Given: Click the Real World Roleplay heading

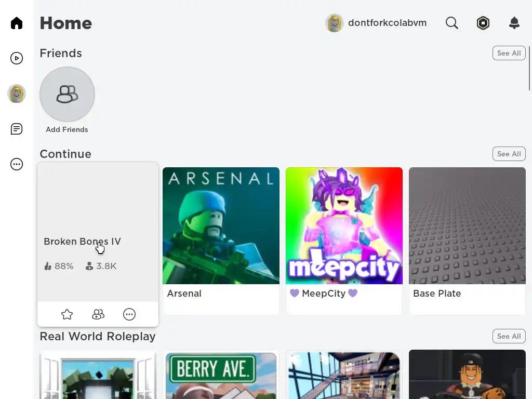Looking at the screenshot, I should pyautogui.click(x=98, y=336).
